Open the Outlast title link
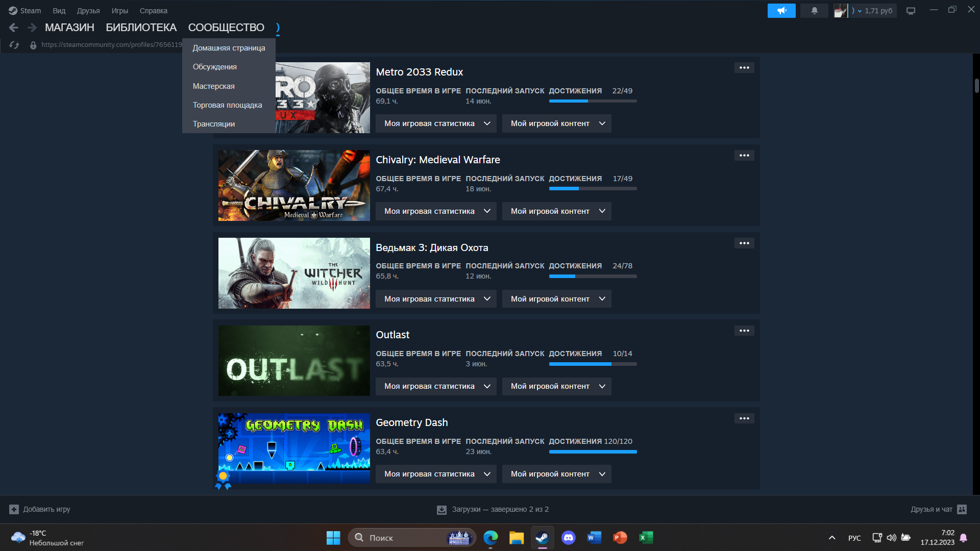 393,335
